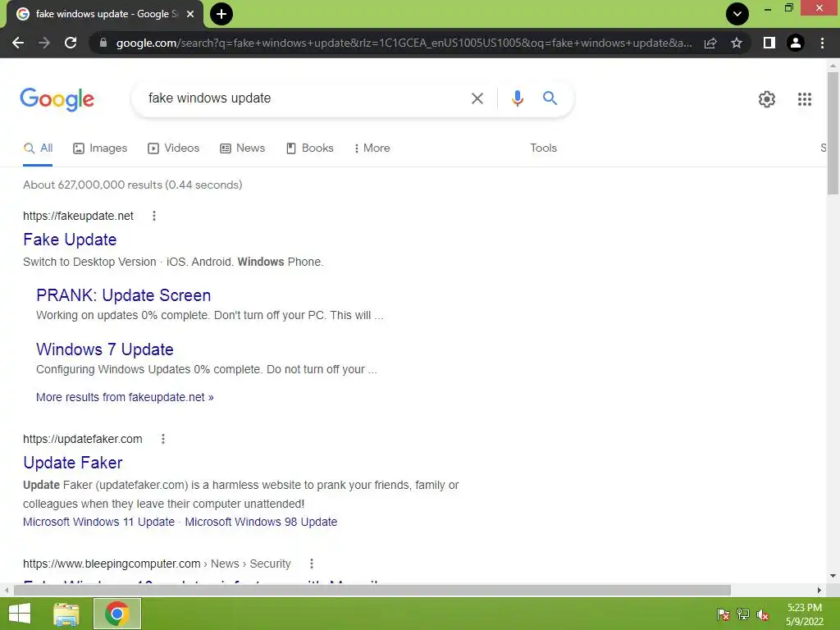840x630 pixels.
Task: Open options for fakeupdate.net result
Action: pyautogui.click(x=154, y=216)
